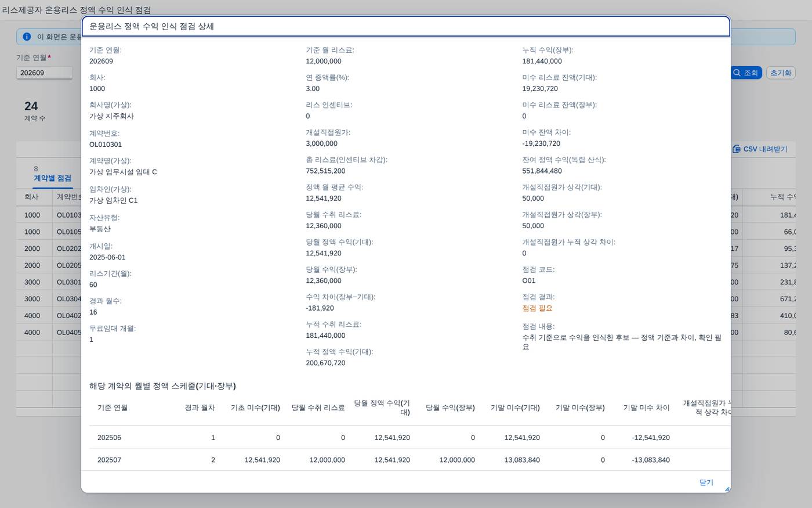Click the 기초 미수(기대) column header
812x508 pixels.
pyautogui.click(x=255, y=408)
